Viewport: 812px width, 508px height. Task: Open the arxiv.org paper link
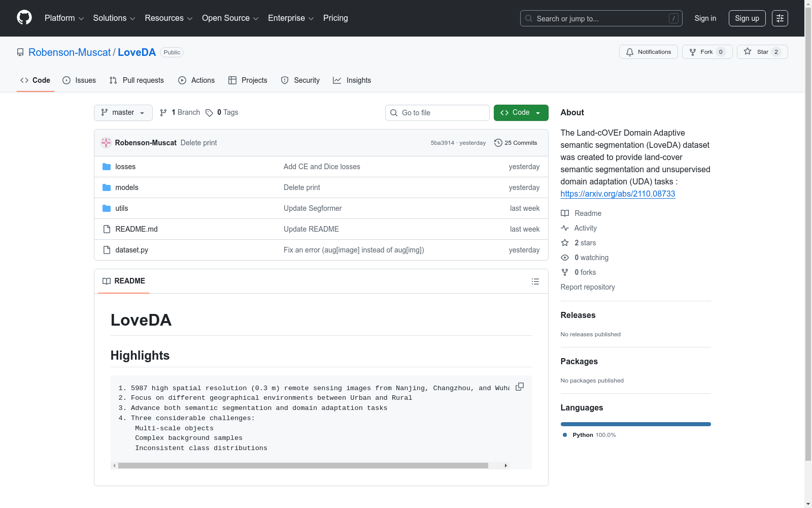click(618, 194)
